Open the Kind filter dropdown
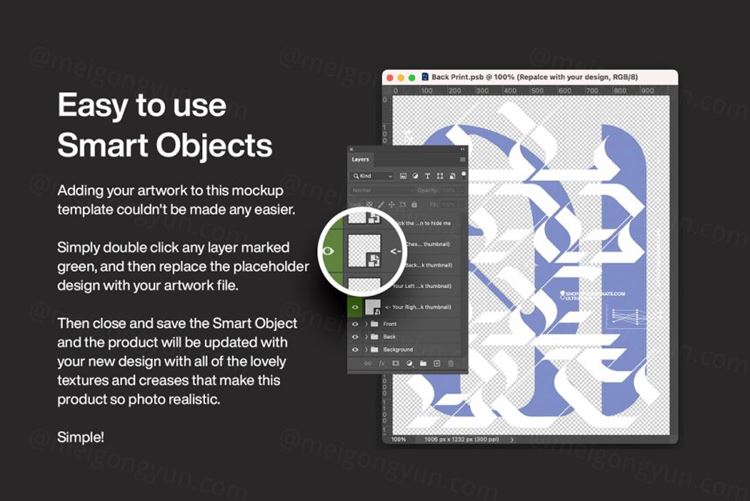750x501 pixels. [x=372, y=175]
